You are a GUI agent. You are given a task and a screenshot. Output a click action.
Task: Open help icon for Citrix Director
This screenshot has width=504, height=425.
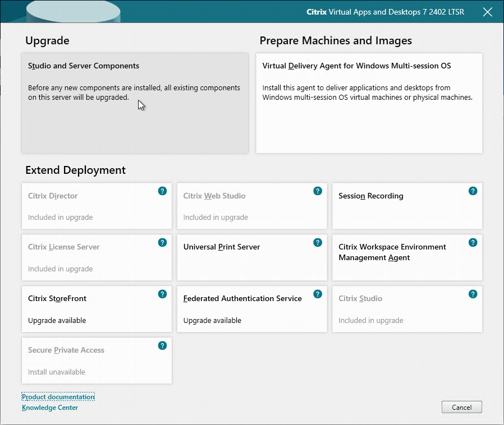[x=162, y=191]
